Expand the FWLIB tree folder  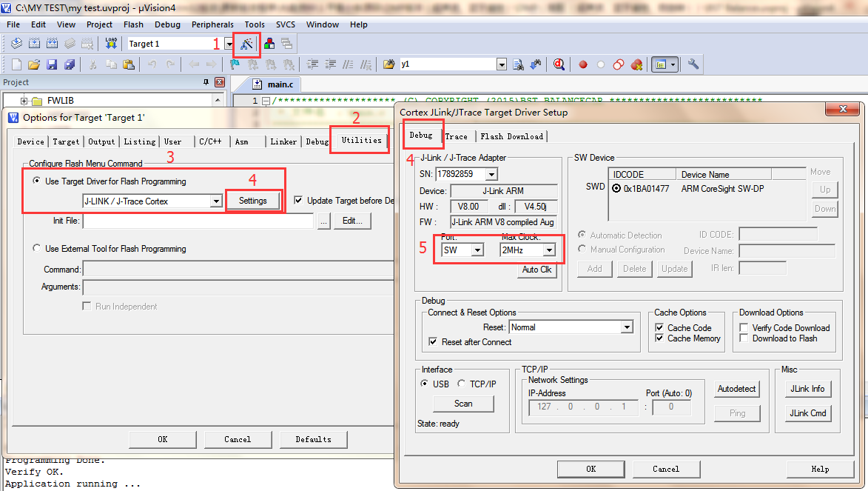pyautogui.click(x=24, y=101)
